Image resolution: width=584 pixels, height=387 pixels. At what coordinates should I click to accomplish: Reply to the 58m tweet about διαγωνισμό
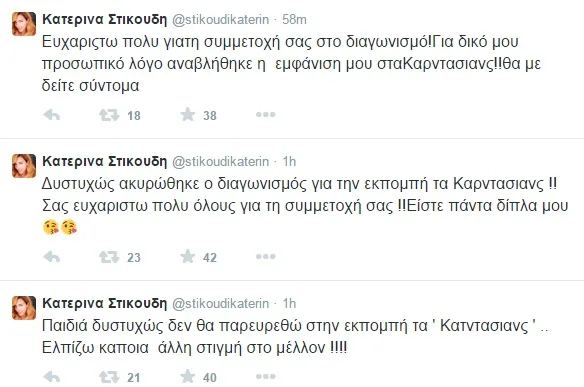pos(52,115)
